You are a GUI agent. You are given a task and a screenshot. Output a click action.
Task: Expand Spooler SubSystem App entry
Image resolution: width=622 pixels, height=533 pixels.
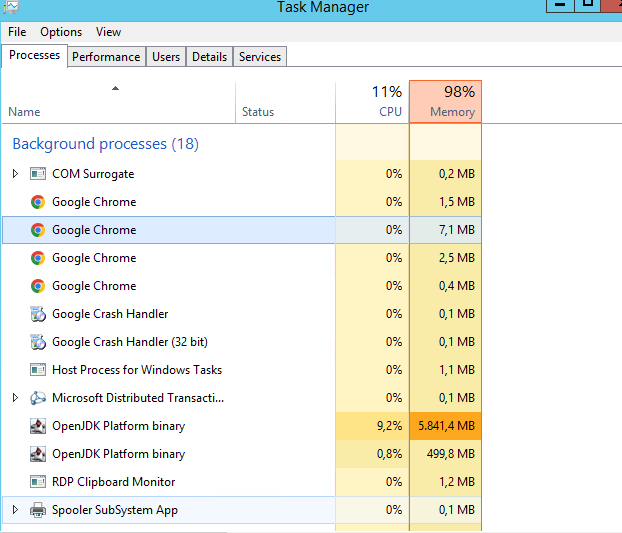tap(15, 510)
